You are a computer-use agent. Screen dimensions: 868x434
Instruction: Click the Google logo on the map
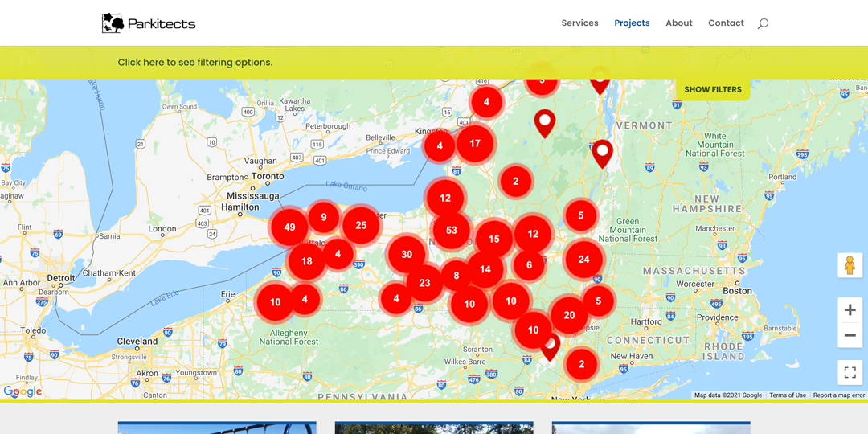point(23,391)
